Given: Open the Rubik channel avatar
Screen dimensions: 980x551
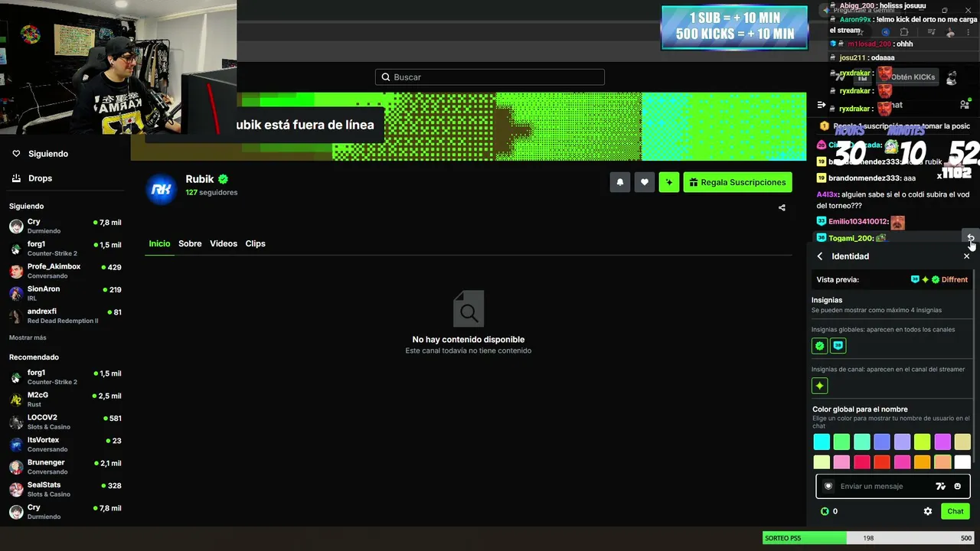Looking at the screenshot, I should pos(161,189).
